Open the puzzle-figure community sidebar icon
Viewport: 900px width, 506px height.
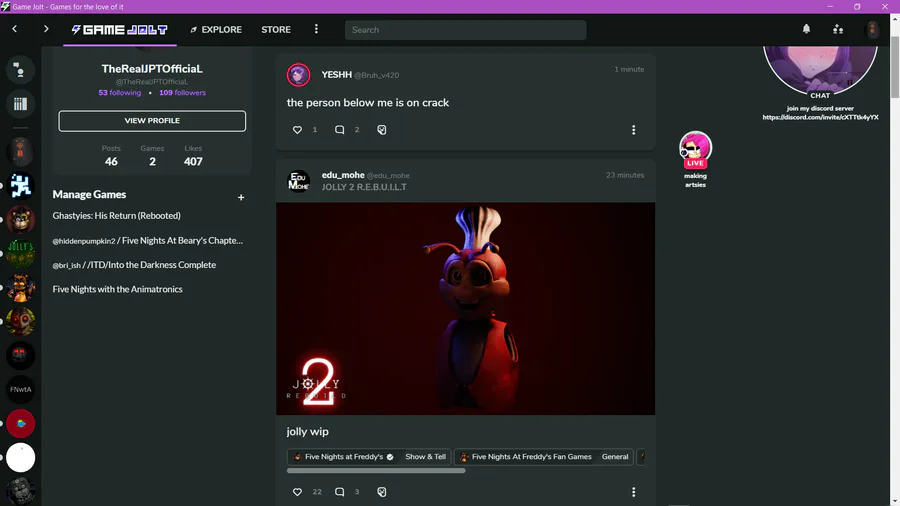(x=21, y=185)
